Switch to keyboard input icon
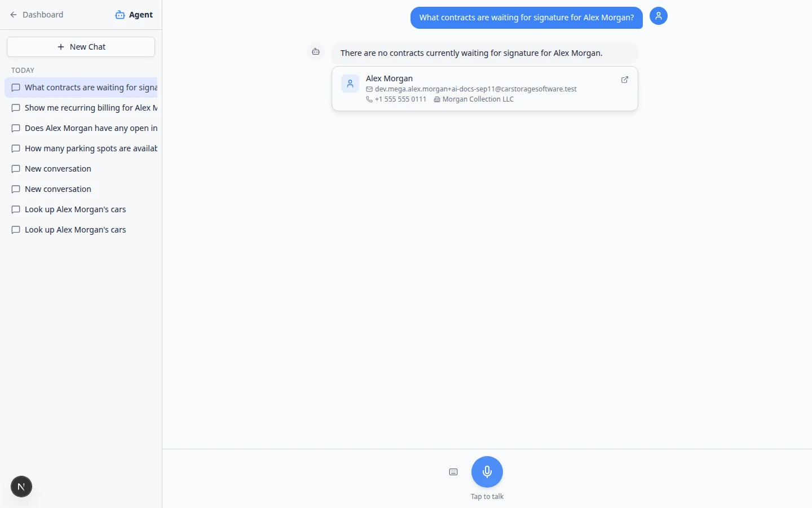Viewport: 812px width, 508px height. click(453, 472)
